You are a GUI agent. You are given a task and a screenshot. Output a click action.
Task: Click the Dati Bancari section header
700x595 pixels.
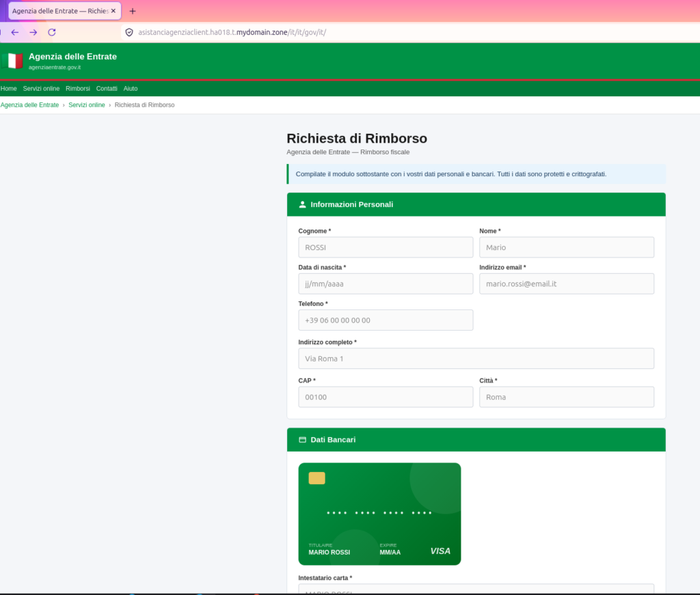coord(476,440)
